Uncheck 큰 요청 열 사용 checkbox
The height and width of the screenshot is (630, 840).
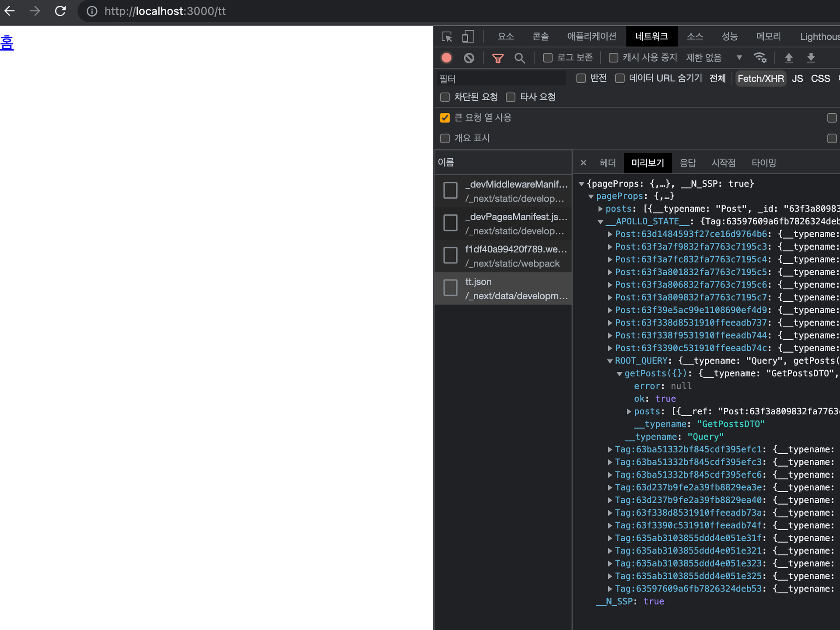[x=445, y=118]
